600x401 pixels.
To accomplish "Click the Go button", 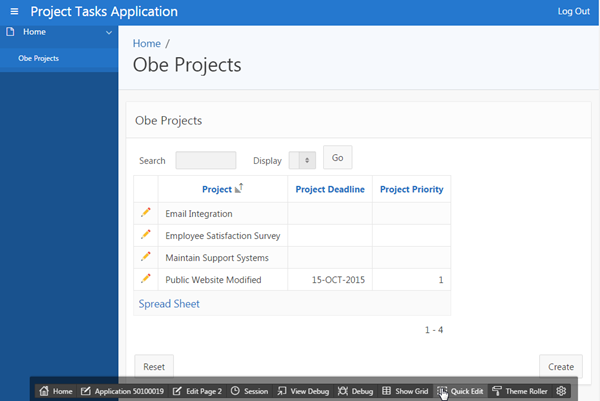I will [x=338, y=157].
